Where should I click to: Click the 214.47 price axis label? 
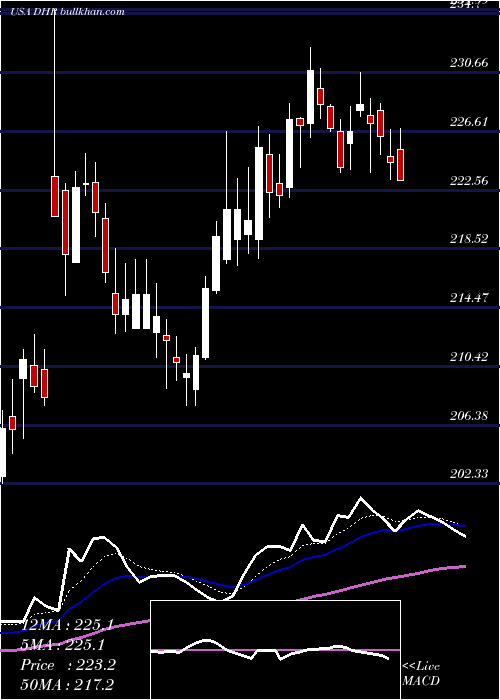469,298
